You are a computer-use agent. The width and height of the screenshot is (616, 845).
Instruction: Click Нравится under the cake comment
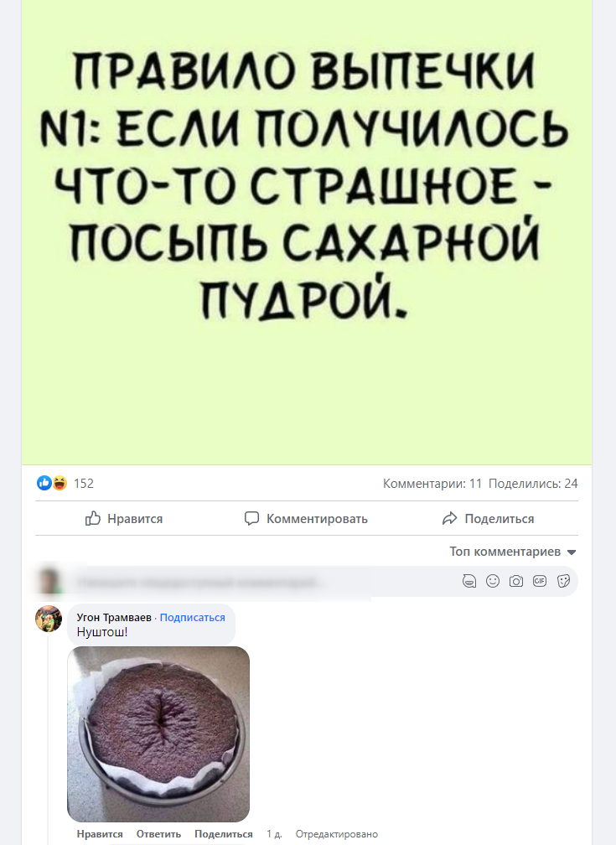[100, 833]
